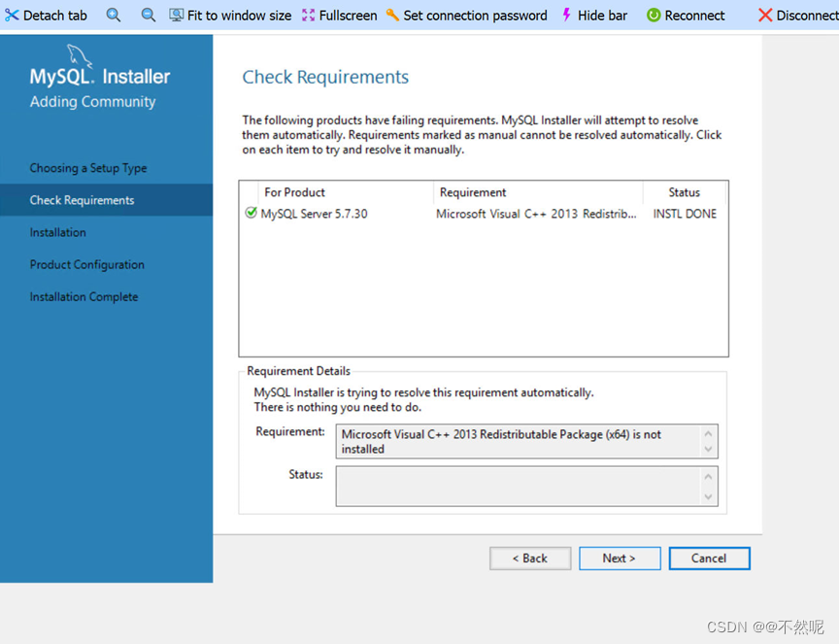Click up arrow of Requirement box scrollbar

click(709, 433)
